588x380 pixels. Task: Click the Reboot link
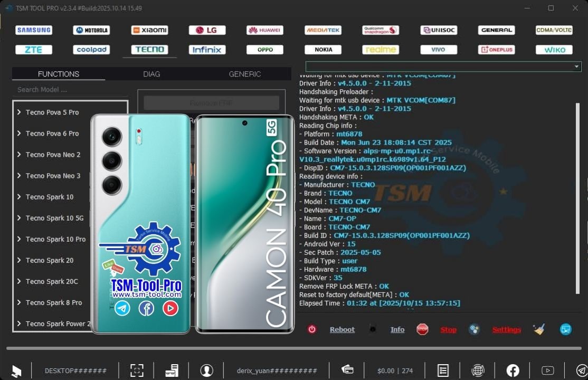[342, 329]
